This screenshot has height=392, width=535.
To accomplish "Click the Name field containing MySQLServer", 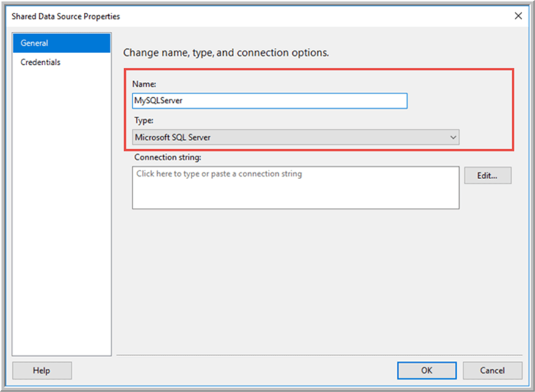I will pyautogui.click(x=269, y=101).
